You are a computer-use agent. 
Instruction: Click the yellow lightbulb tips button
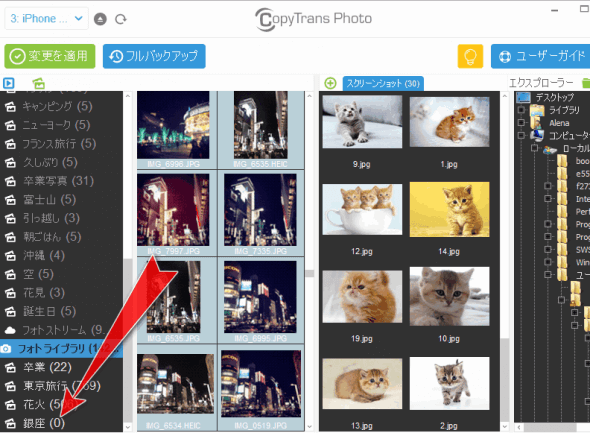point(470,56)
